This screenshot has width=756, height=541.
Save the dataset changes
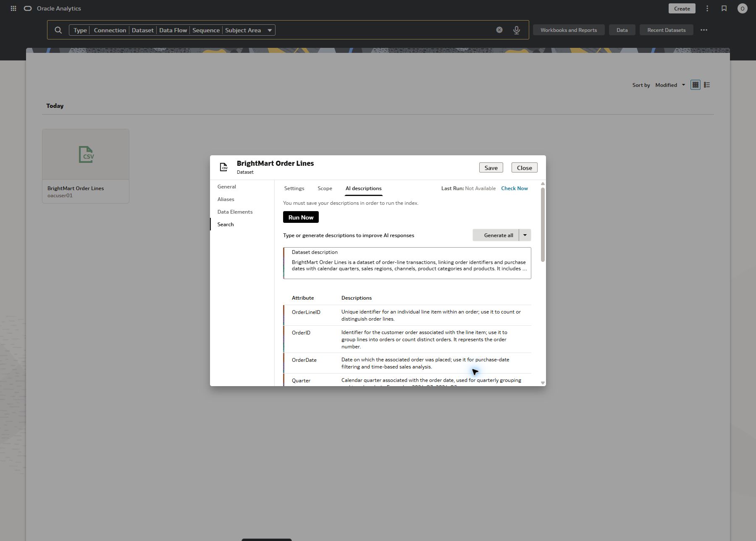point(491,167)
